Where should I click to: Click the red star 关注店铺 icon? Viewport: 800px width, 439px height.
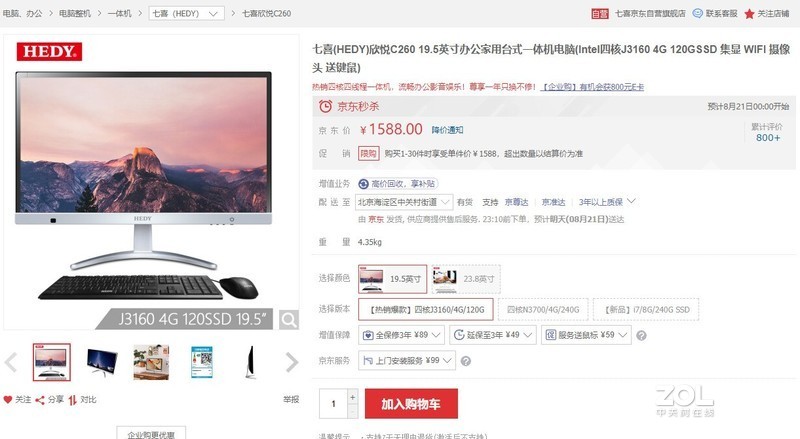(x=749, y=14)
